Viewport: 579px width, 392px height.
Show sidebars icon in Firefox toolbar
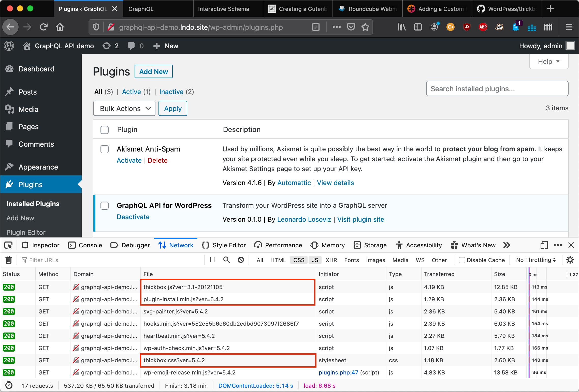pyautogui.click(x=418, y=27)
